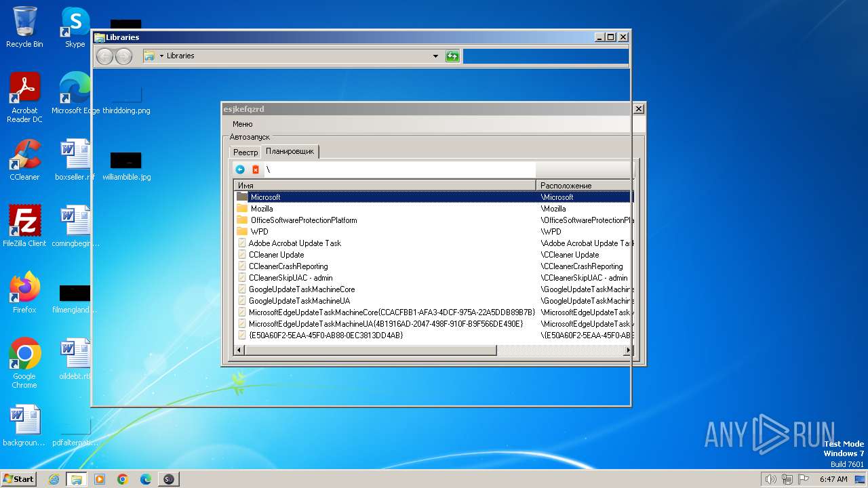Viewport: 868px width, 488px height.
Task: Open Google Chrome desktop shortcut
Action: tap(24, 363)
